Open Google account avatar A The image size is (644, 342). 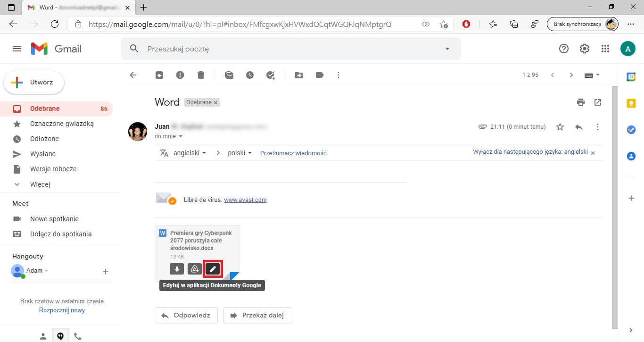[x=628, y=49]
